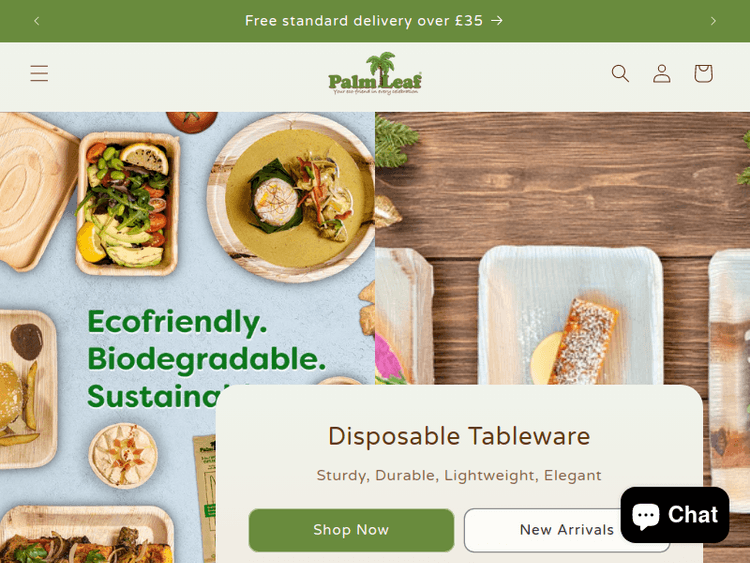Viewport: 750px width, 563px height.
Task: Click the Disposable Tableware heading
Action: [x=459, y=436]
